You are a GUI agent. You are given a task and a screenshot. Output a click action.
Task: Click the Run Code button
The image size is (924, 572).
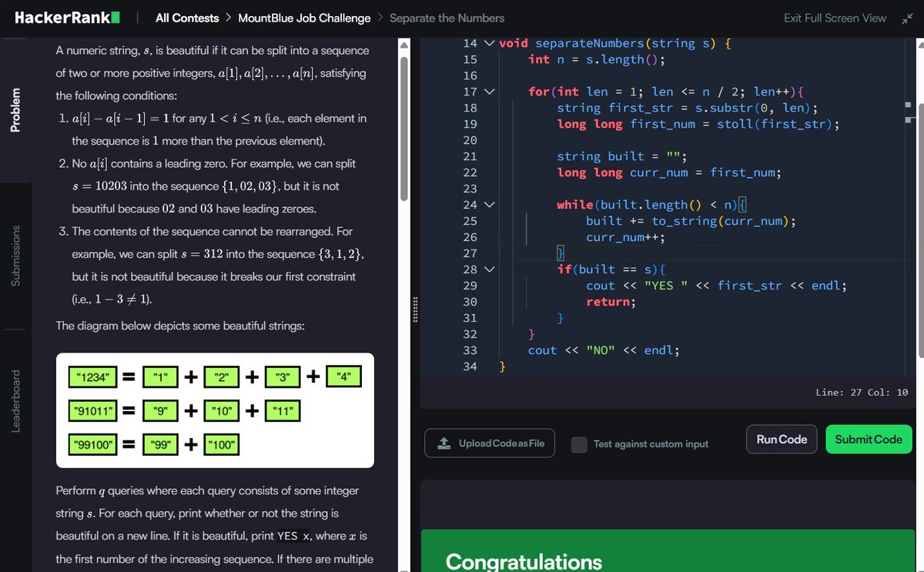tap(782, 439)
